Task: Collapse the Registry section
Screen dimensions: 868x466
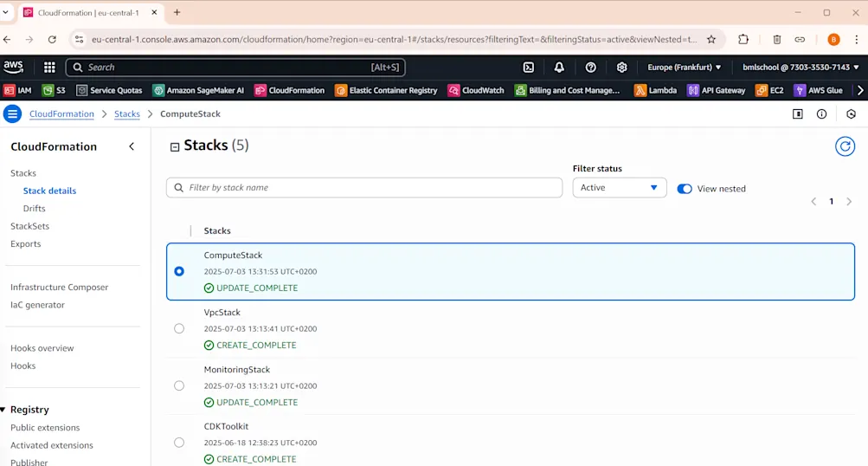Action: pos(3,410)
